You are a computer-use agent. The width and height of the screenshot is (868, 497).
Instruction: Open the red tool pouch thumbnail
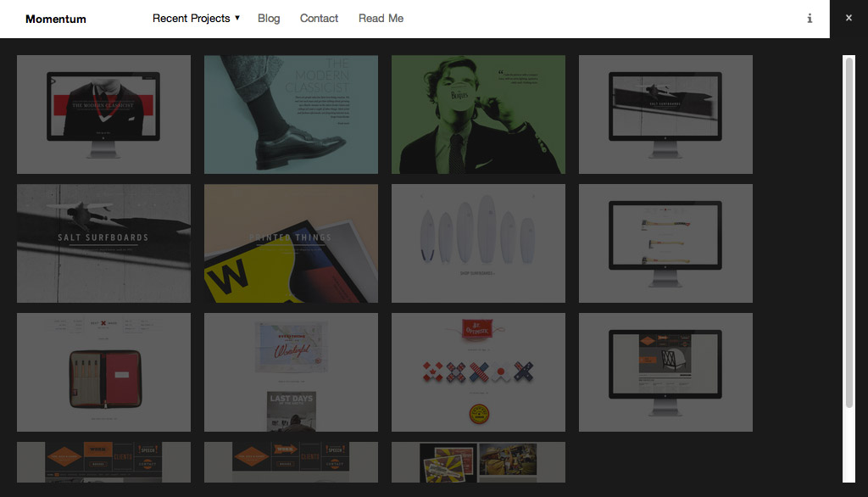(103, 372)
